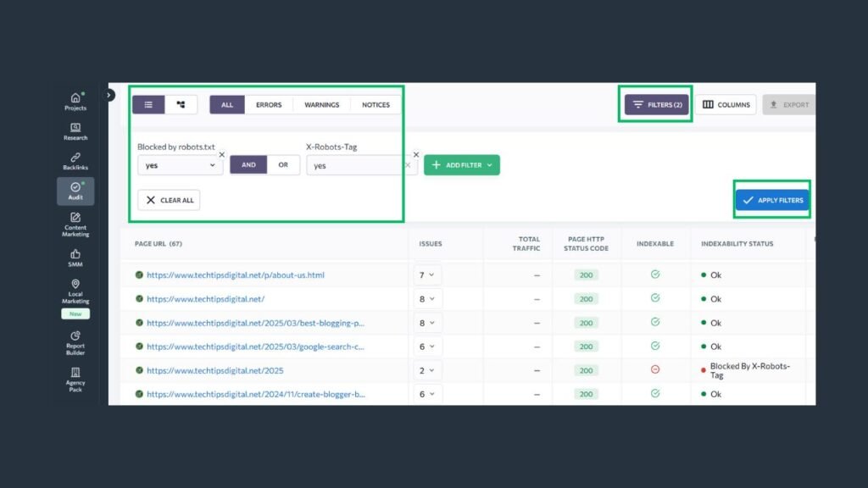Viewport: 868px width, 488px height.
Task: Open the Report Builder
Action: (x=75, y=343)
